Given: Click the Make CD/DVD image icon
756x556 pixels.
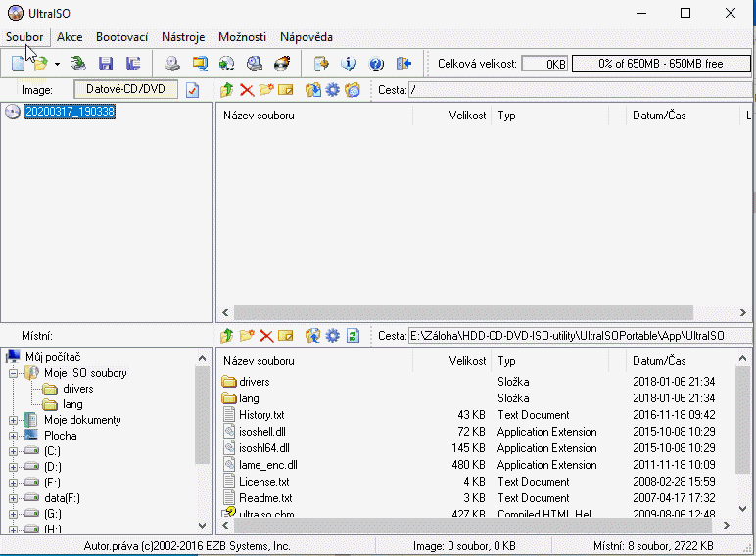Looking at the screenshot, I should 172,63.
